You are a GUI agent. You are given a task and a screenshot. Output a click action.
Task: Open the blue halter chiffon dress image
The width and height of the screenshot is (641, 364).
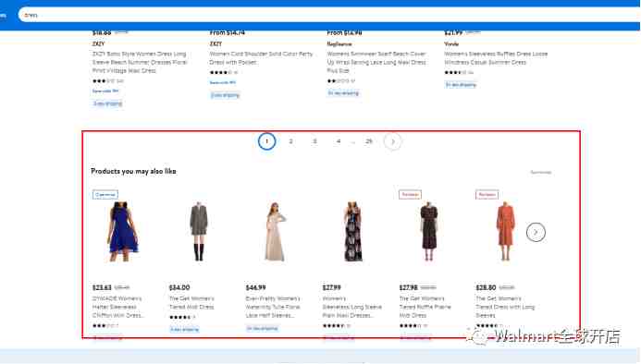tap(123, 231)
